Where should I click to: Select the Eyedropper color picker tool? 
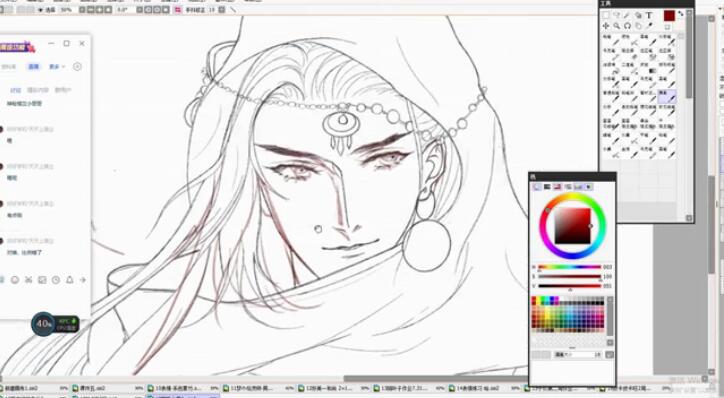click(x=649, y=26)
